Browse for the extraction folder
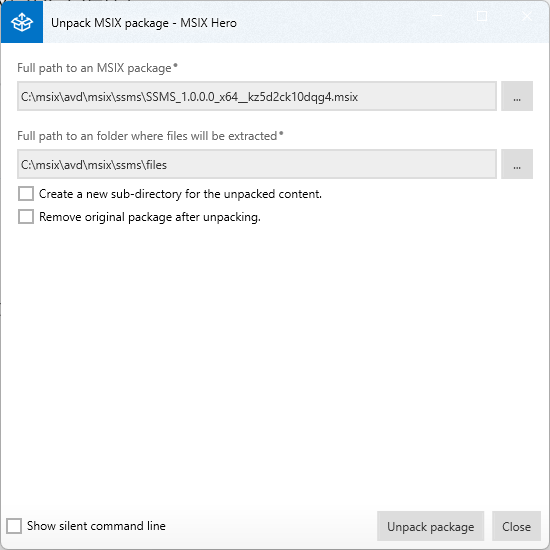The width and height of the screenshot is (550, 550). [517, 164]
